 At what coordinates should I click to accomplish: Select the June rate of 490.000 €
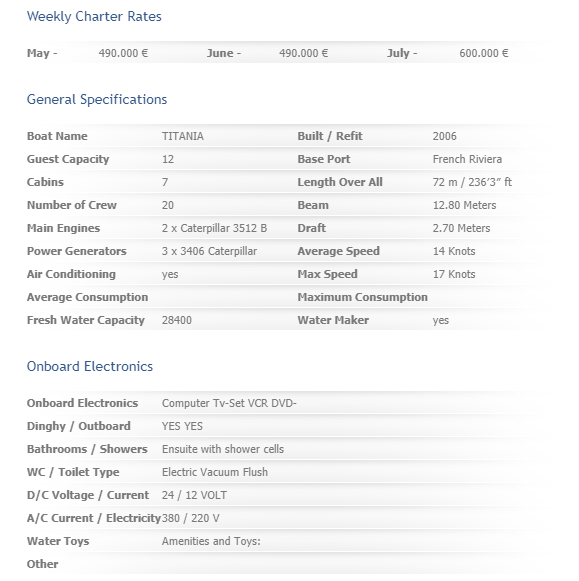tap(303, 53)
